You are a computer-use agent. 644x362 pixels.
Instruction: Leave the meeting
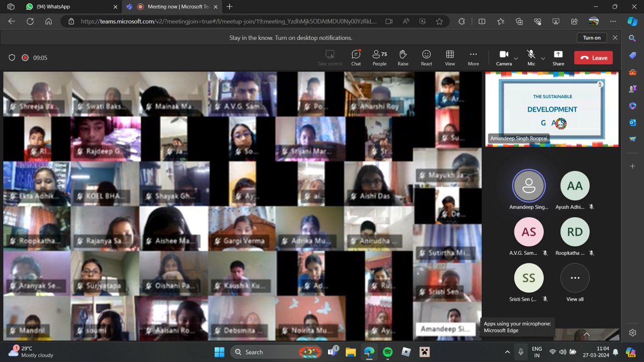pyautogui.click(x=593, y=57)
